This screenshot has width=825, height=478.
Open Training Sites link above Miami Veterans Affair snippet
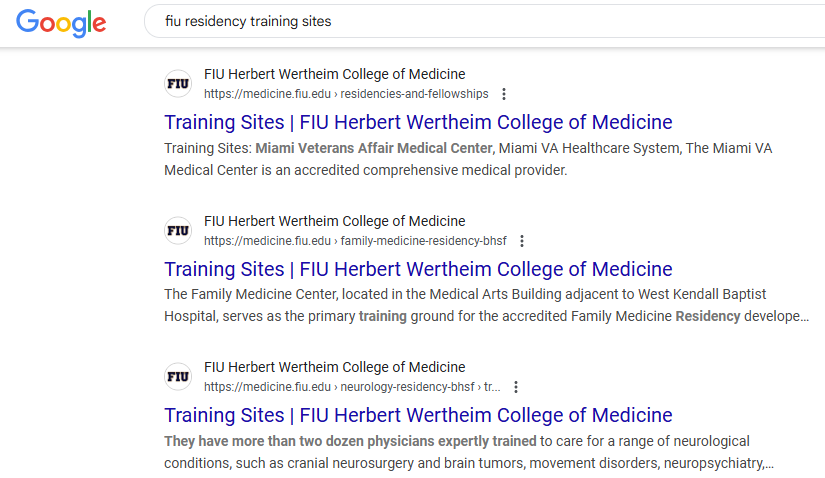[x=418, y=122]
